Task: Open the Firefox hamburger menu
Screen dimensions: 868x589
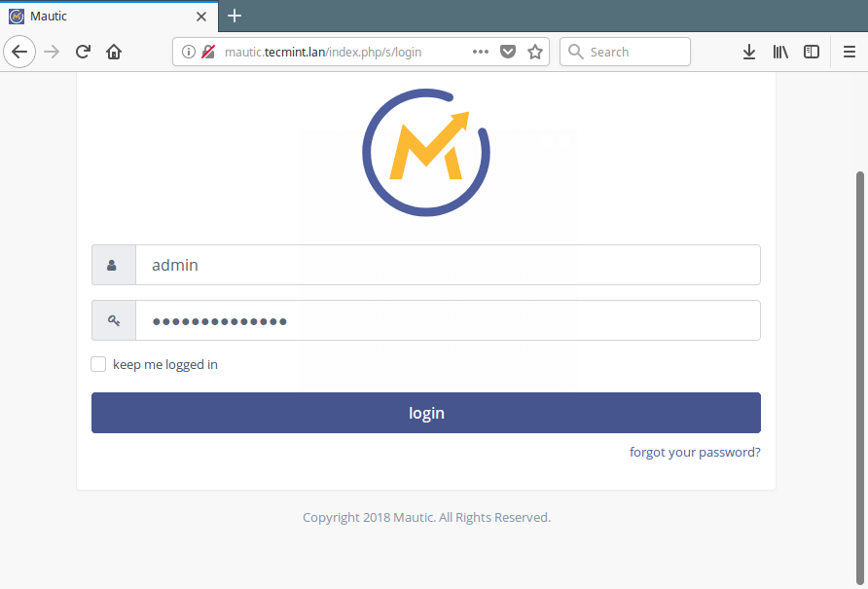Action: click(x=850, y=52)
